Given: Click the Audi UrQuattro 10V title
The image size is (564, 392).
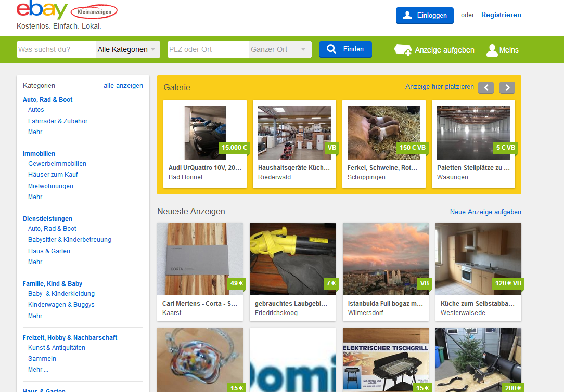Looking at the screenshot, I should (205, 168).
